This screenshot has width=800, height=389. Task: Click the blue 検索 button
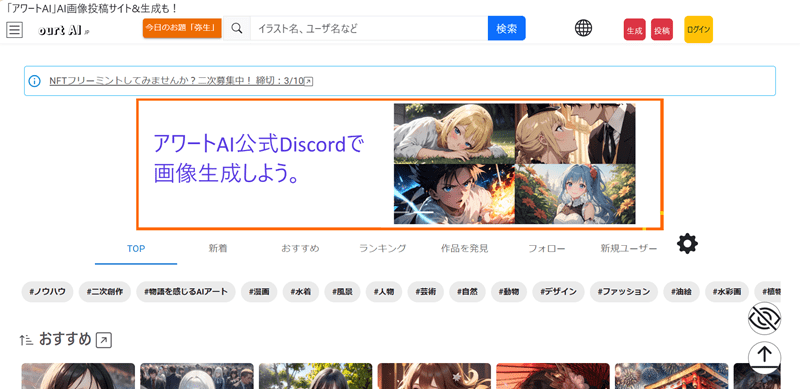pos(507,28)
